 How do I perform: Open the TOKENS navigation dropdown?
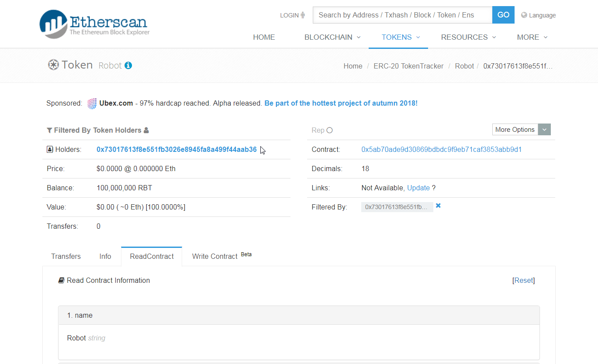point(398,37)
